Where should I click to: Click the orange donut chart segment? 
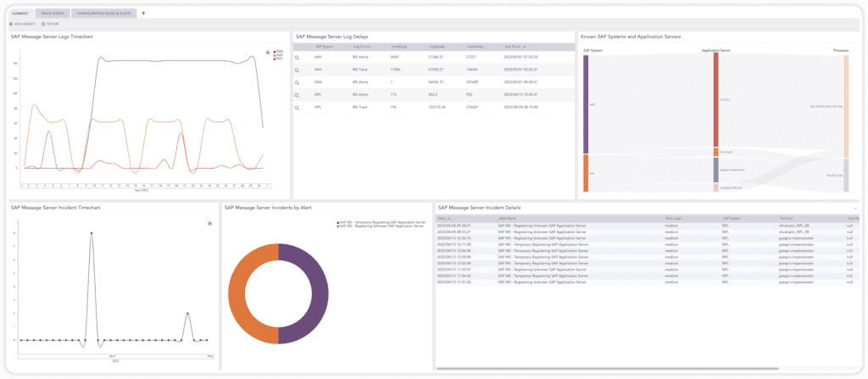pyautogui.click(x=236, y=293)
